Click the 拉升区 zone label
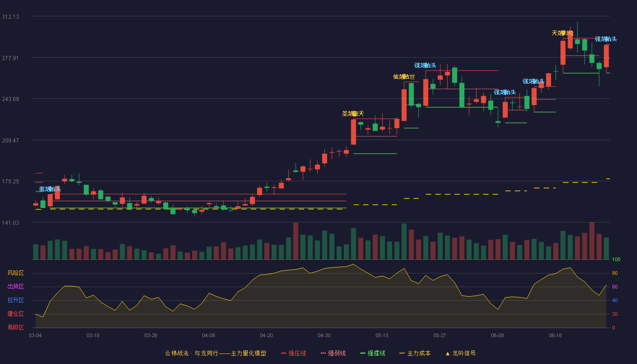637x364 pixels. (x=16, y=300)
